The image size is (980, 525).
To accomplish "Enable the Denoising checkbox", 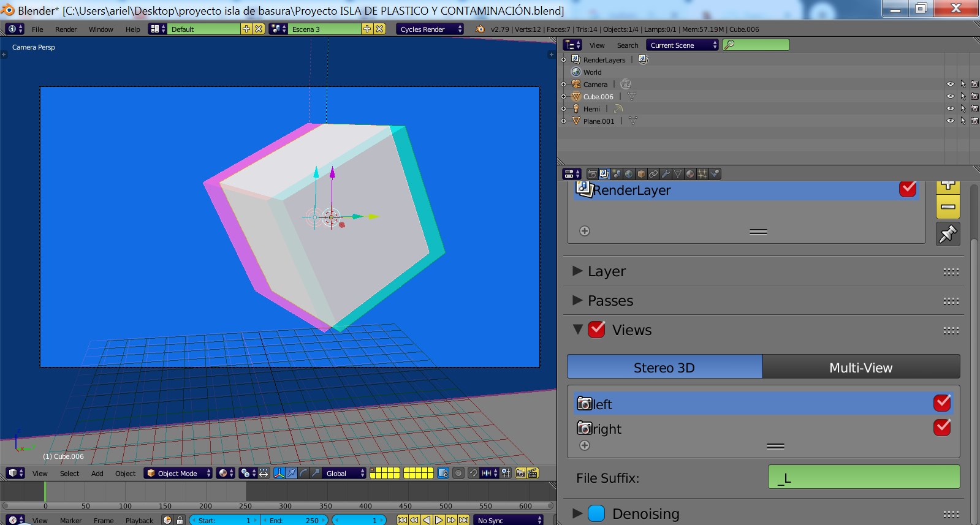I will (596, 513).
